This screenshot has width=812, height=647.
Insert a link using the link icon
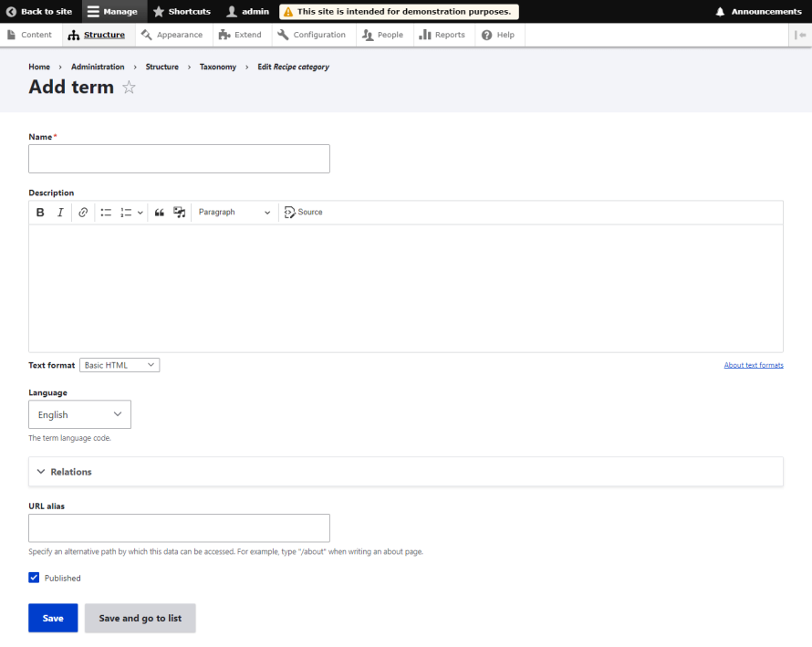(83, 213)
